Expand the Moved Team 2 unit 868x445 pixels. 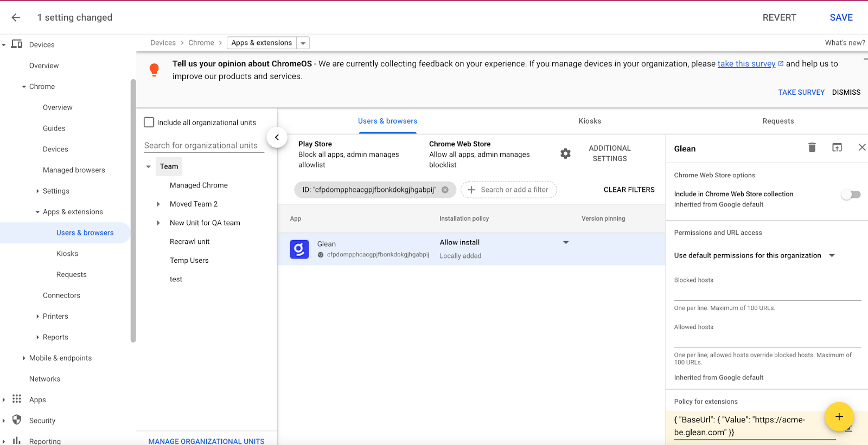pos(158,204)
